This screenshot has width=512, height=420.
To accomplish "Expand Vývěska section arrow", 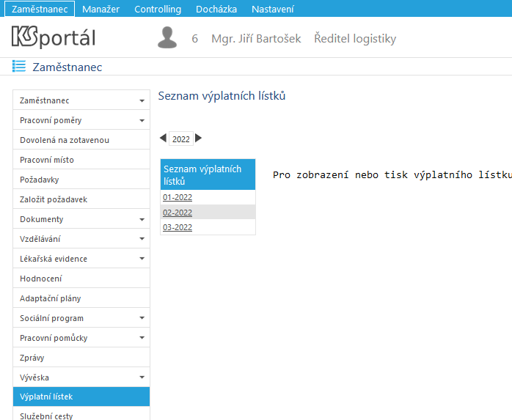I will click(142, 377).
